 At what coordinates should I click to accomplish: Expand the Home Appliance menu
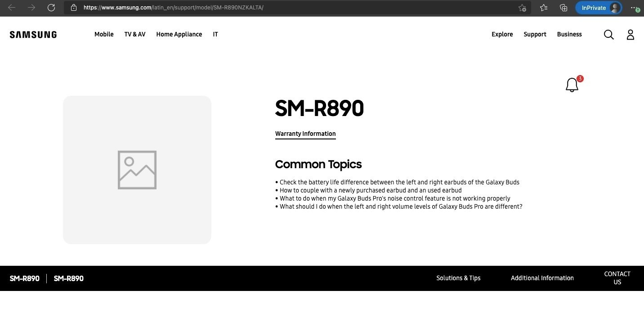(179, 34)
